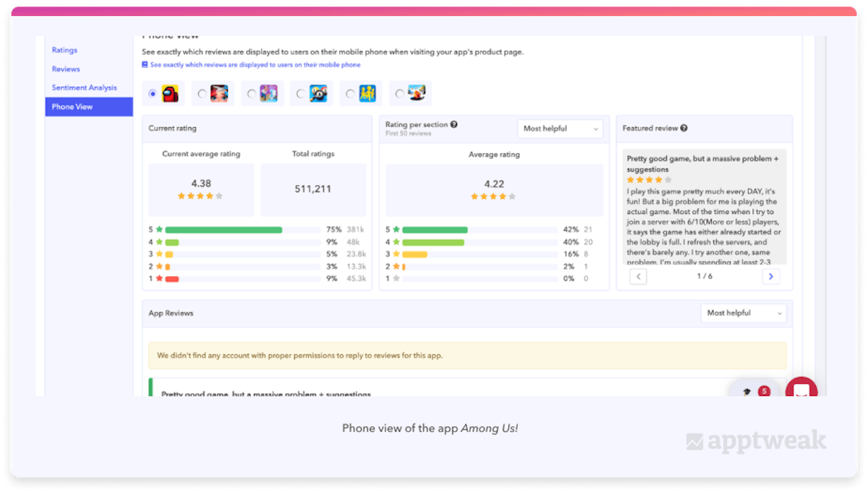Open the graduation cap notifications badge

(752, 391)
